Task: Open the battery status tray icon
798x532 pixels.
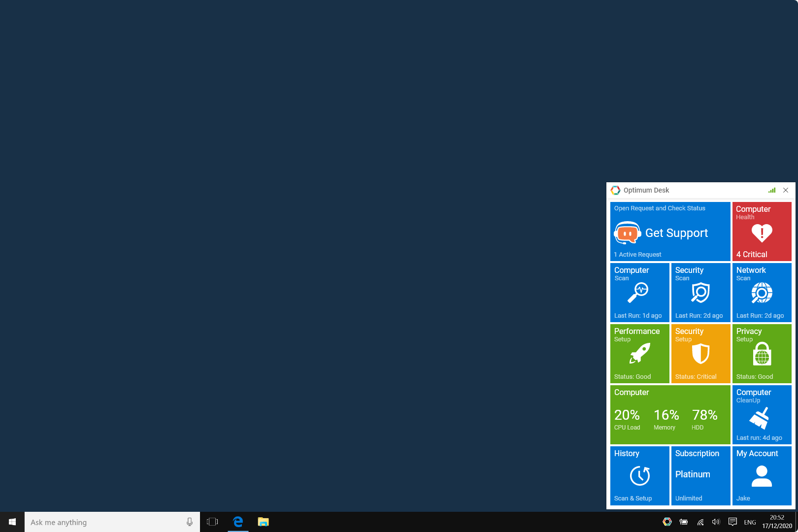Action: click(x=684, y=522)
